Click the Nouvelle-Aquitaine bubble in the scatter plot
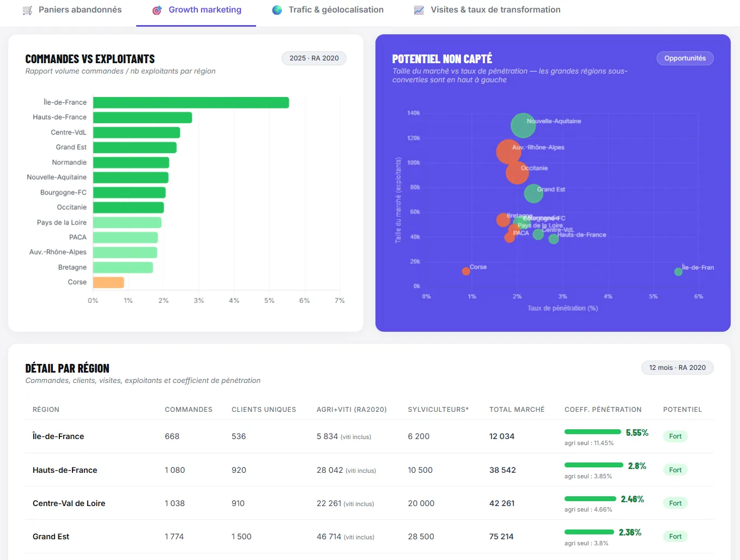Image resolution: width=740 pixels, height=560 pixels. click(x=523, y=126)
